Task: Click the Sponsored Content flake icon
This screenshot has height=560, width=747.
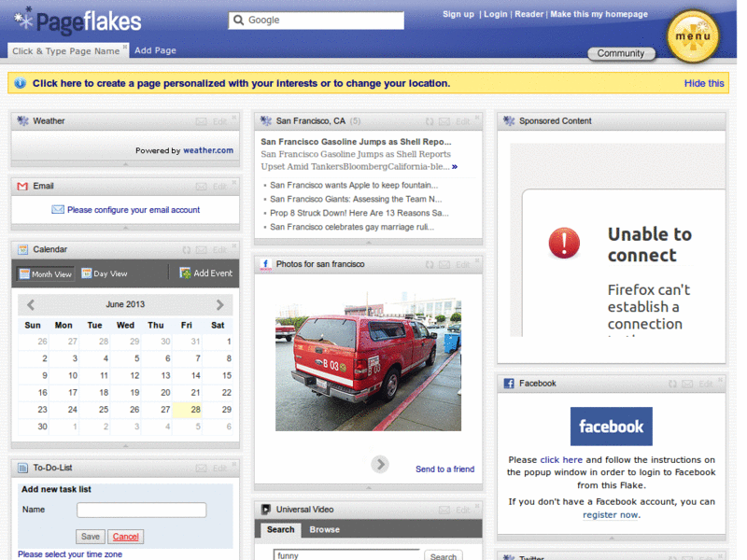Action: [509, 121]
